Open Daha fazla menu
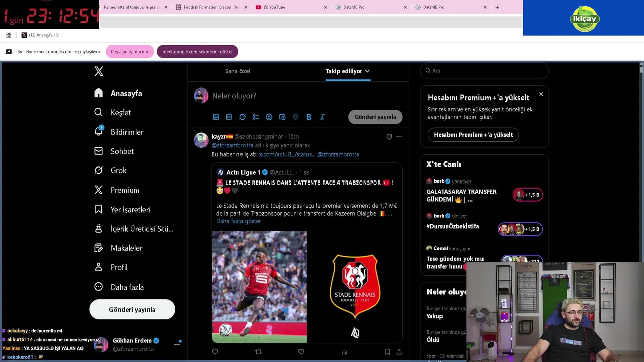This screenshot has height=362, width=644. 119,287
